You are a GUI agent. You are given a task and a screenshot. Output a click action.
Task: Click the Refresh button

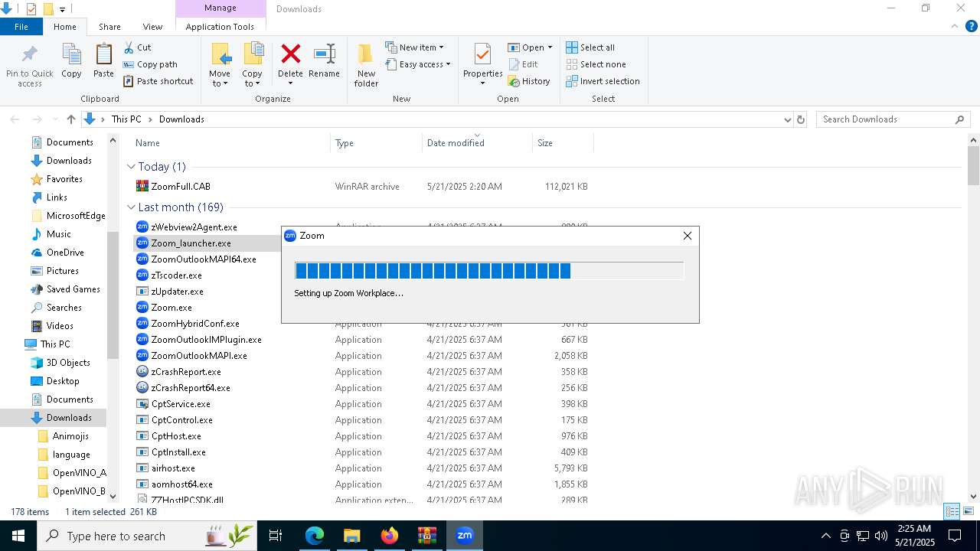click(x=801, y=119)
